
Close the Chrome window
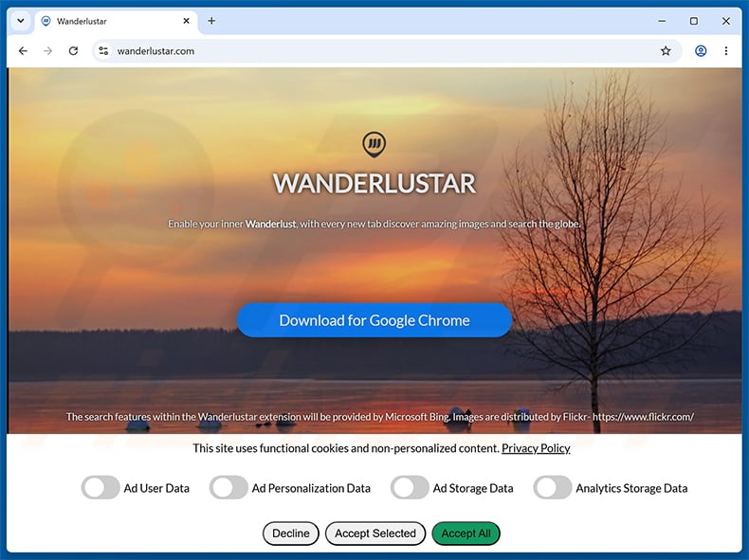725,21
